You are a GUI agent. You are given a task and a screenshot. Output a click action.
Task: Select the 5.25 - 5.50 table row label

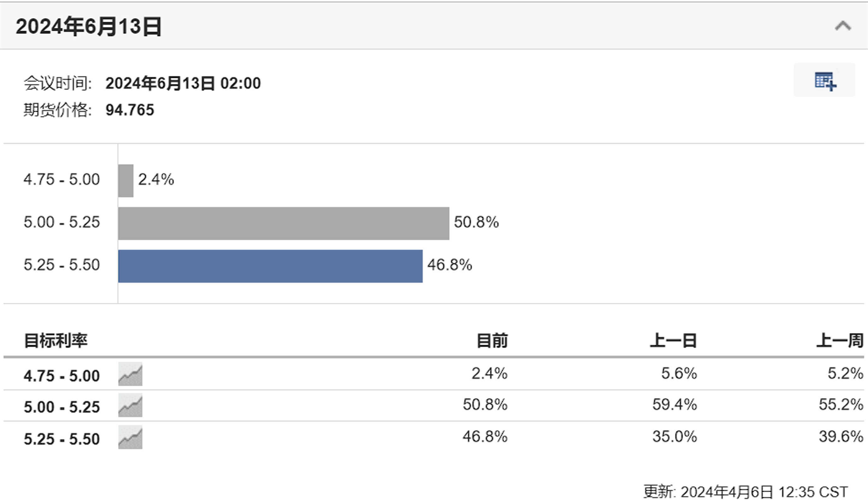[62, 439]
